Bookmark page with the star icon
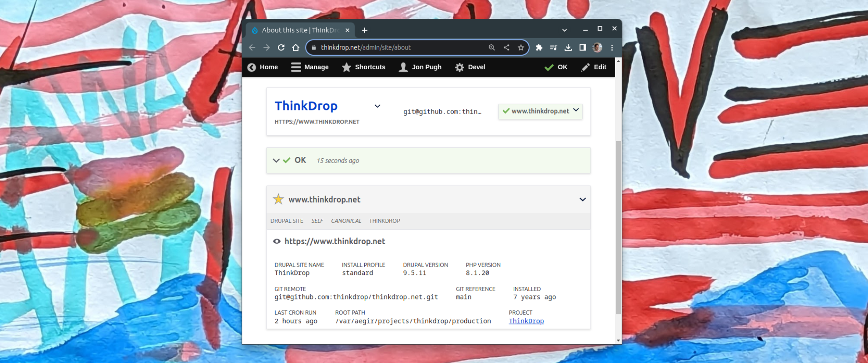This screenshot has height=363, width=868. coord(521,47)
